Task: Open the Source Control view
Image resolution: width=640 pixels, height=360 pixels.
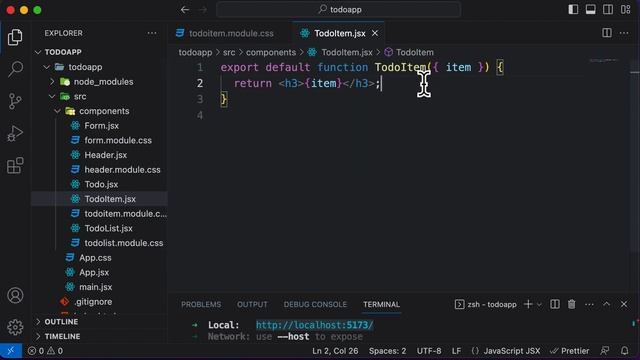Action: [15, 101]
